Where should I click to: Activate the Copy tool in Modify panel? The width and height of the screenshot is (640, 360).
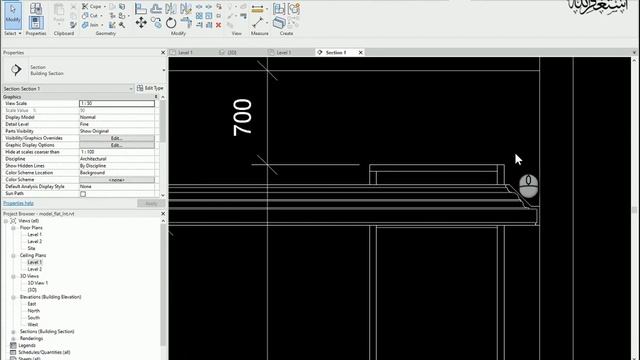click(x=156, y=22)
